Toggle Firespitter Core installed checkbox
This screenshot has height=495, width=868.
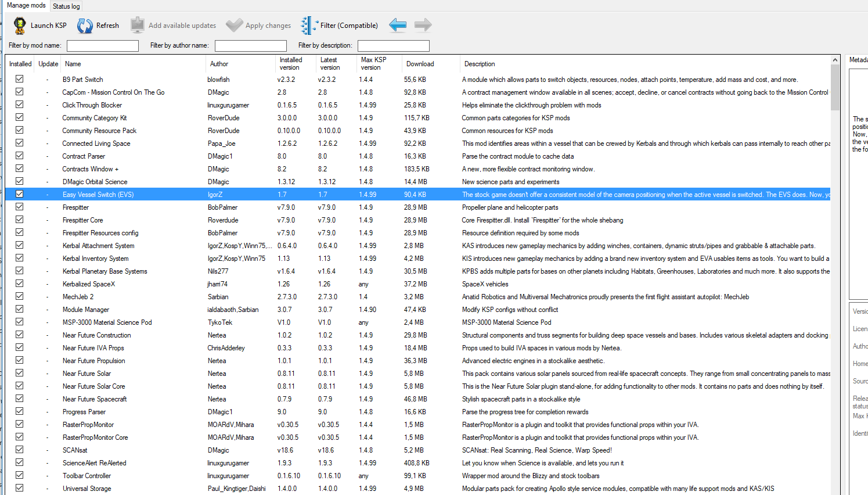[x=19, y=220]
